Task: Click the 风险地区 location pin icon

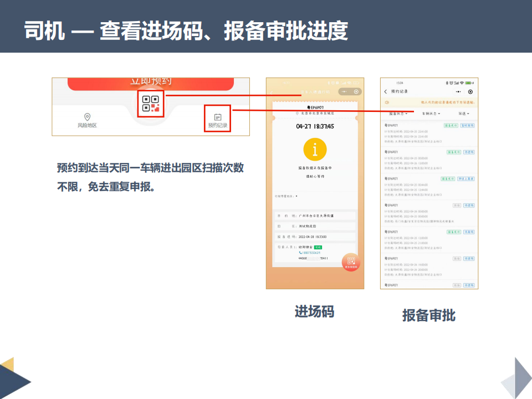Action: [x=86, y=117]
